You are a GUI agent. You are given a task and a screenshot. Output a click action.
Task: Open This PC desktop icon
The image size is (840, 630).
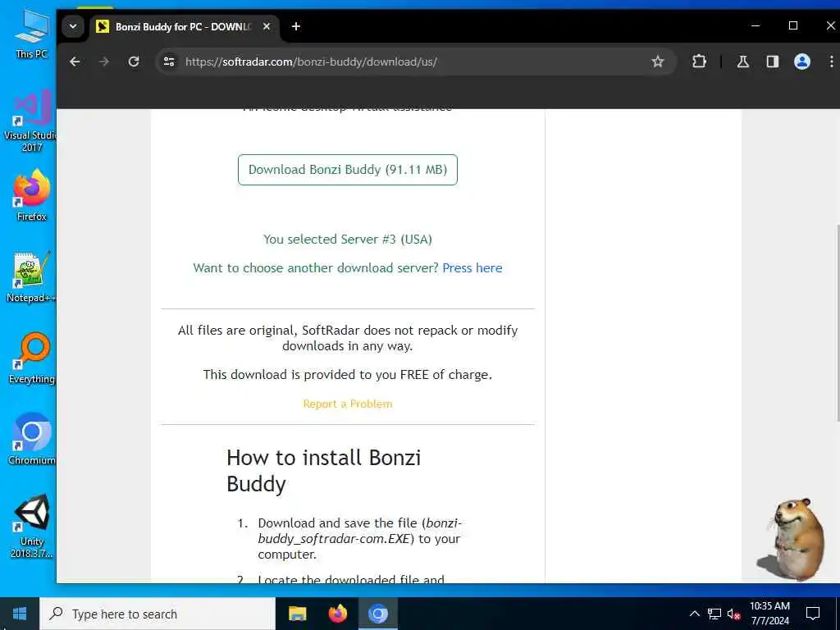[31, 34]
